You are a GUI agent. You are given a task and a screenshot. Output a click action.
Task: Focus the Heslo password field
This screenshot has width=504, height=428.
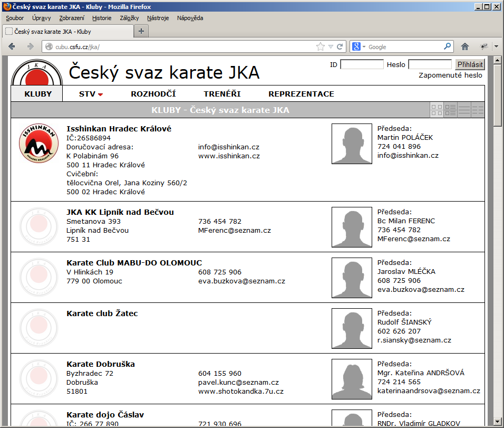430,64
